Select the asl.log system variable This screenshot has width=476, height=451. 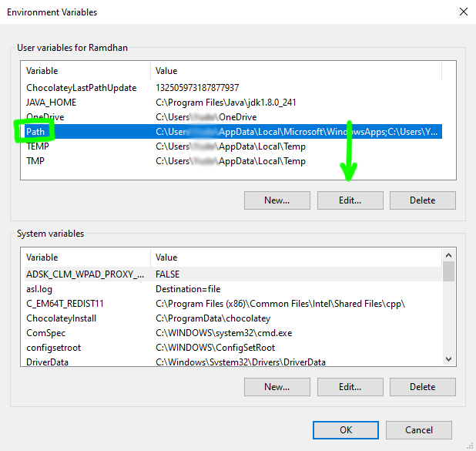pyautogui.click(x=233, y=289)
